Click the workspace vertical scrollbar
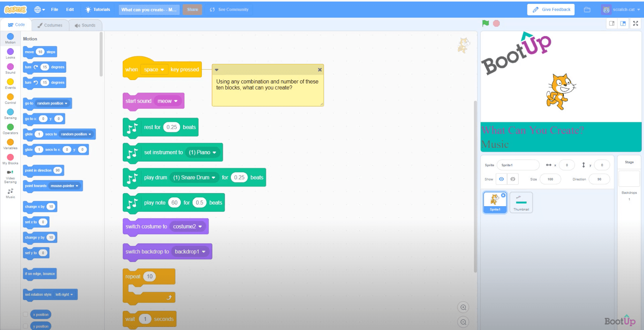This screenshot has width=644, height=330. pyautogui.click(x=475, y=187)
